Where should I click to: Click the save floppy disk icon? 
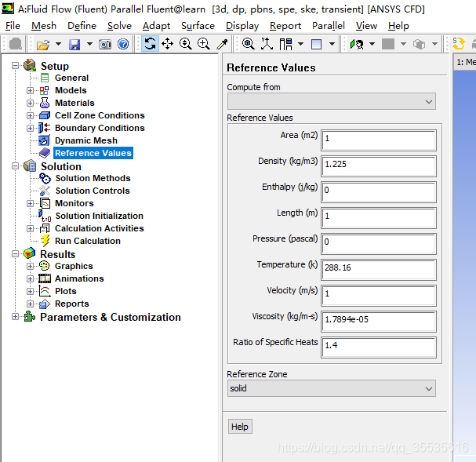74,45
